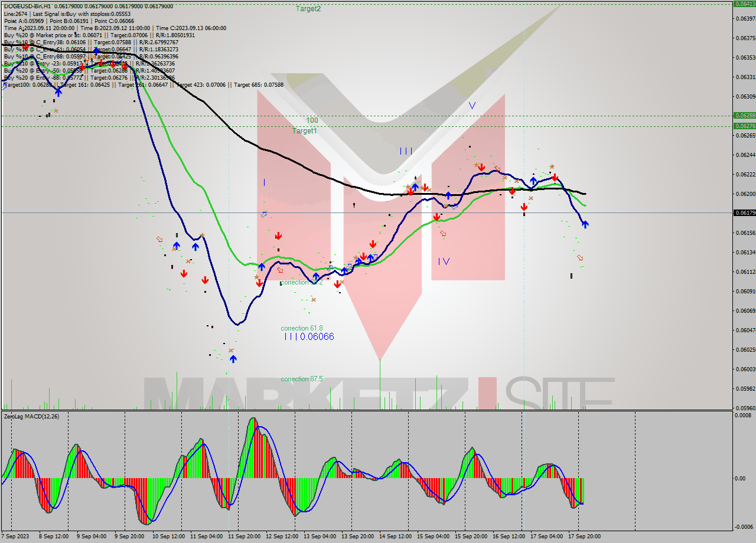Click the 'Target 423: 0.07006' text
Image resolution: width=756 pixels, height=543 pixels.
coord(202,84)
